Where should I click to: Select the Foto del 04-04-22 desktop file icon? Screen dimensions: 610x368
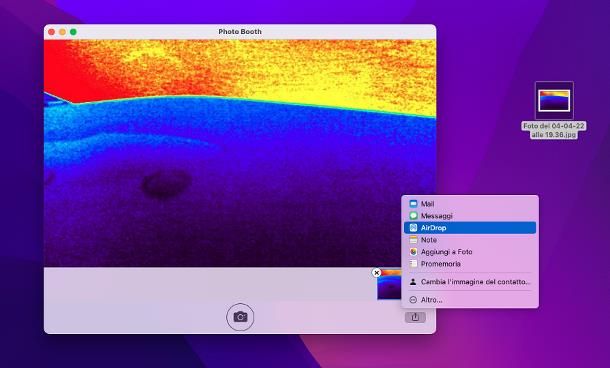click(554, 100)
